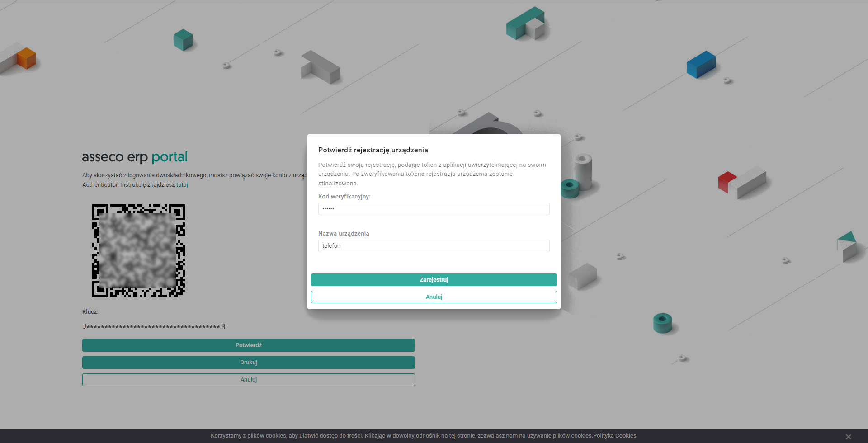Click the Nazwa urządzenia label

344,234
